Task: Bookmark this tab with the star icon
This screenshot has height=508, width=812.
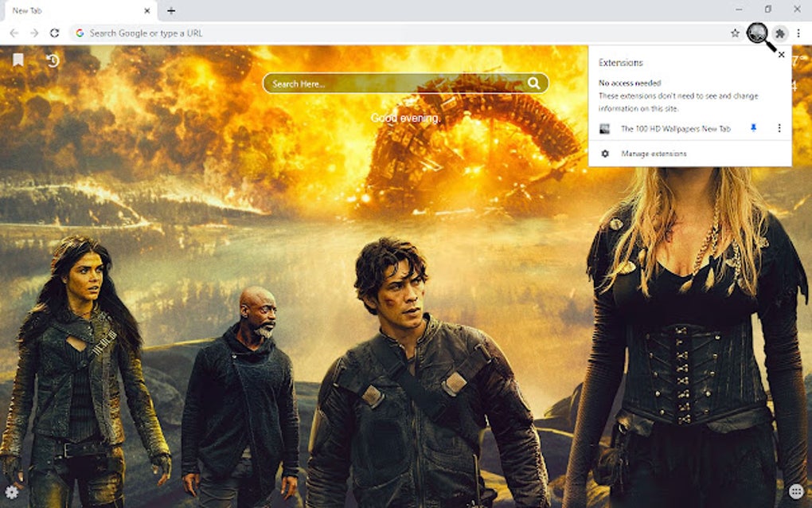Action: (x=735, y=33)
